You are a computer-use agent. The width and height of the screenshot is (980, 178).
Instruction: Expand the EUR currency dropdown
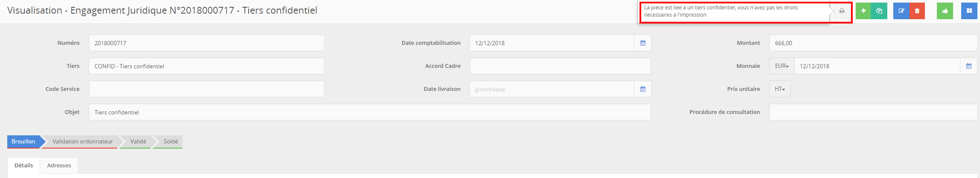coord(782,66)
